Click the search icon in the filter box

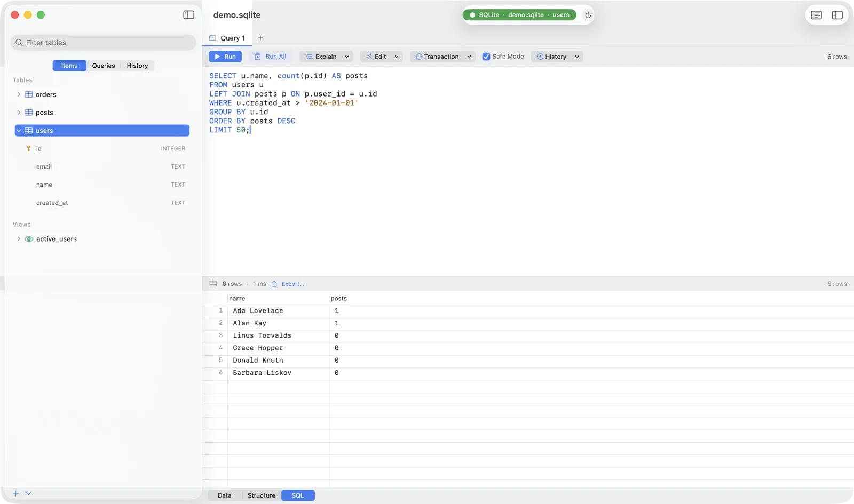point(19,43)
